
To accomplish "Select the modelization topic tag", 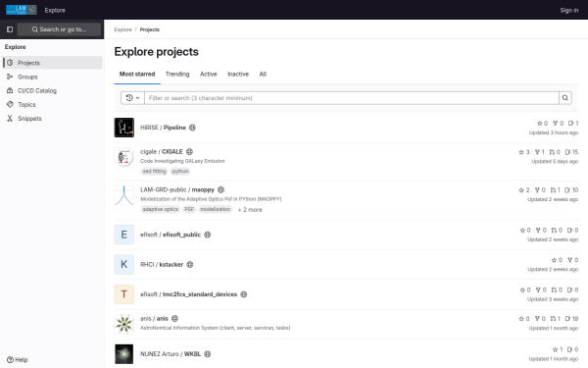I will [x=216, y=209].
